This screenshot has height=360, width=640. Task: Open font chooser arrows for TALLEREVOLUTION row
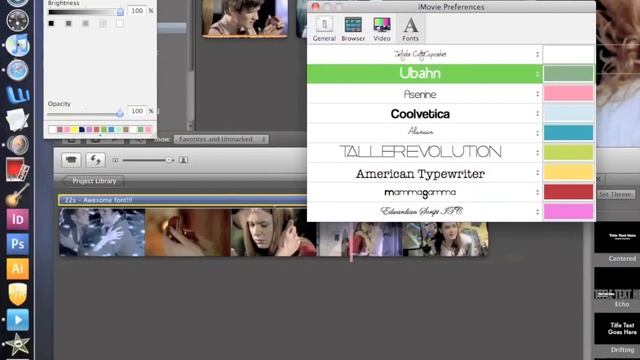tap(537, 152)
